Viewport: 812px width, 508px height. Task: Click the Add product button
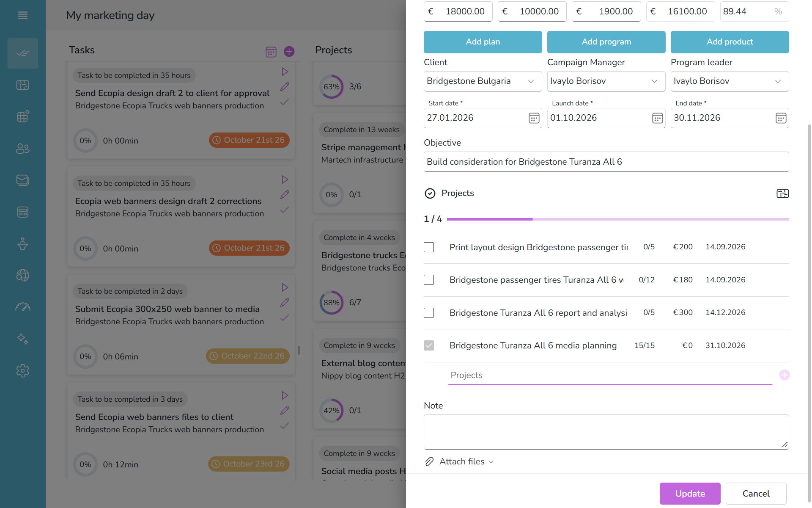730,42
